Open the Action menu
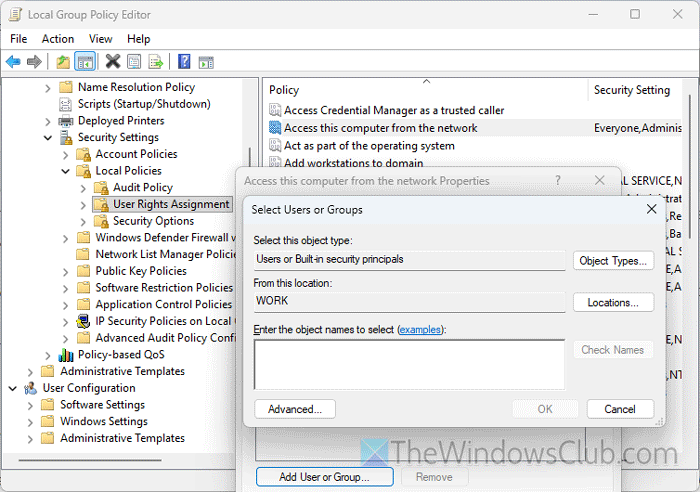 [x=58, y=39]
